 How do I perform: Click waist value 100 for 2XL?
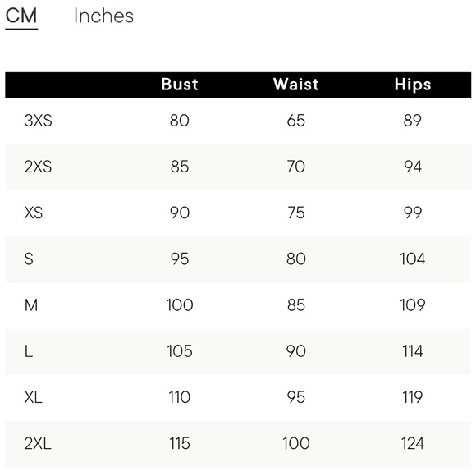[296, 443]
